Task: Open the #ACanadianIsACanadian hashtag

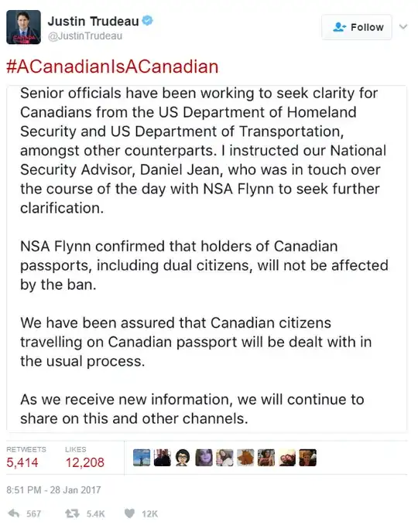Action: tap(112, 66)
